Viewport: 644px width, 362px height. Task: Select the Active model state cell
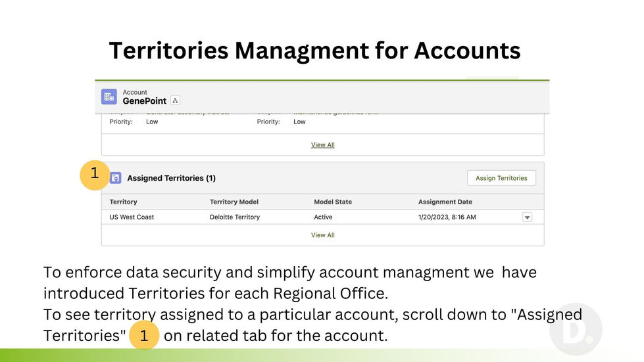(x=323, y=217)
